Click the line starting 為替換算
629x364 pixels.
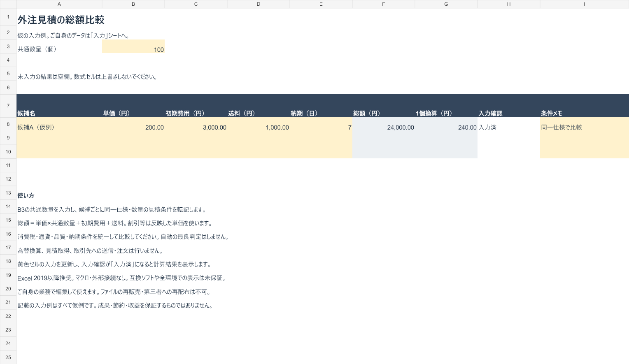point(91,250)
